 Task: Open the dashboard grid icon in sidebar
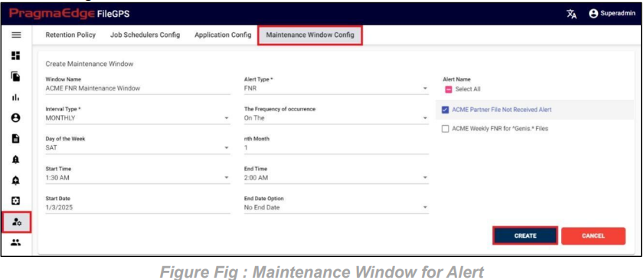(16, 55)
